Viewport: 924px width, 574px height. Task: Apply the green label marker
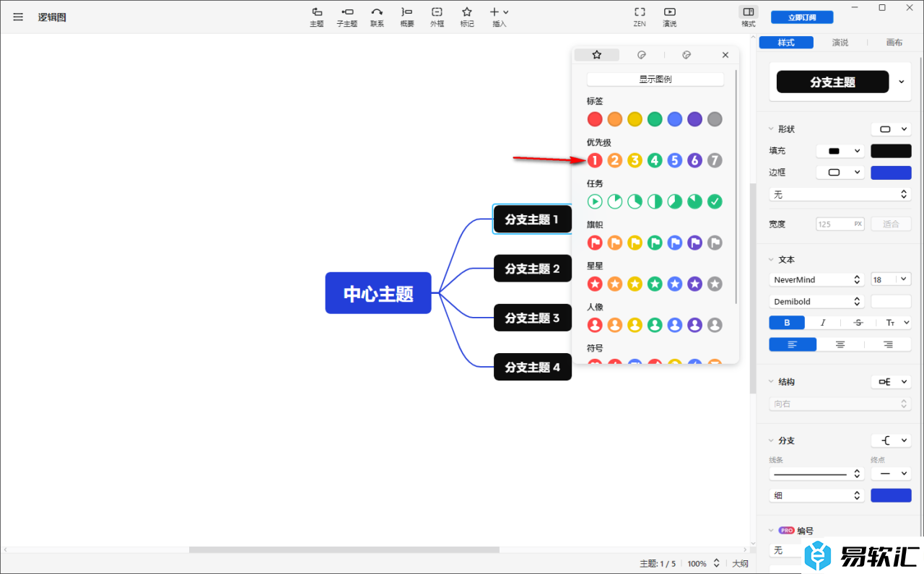coord(655,119)
